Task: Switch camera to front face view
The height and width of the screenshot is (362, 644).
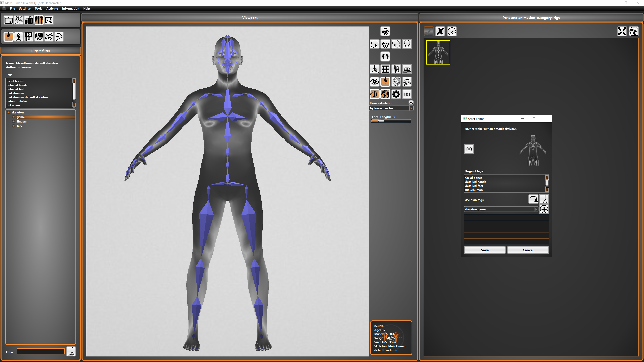Action: [385, 44]
